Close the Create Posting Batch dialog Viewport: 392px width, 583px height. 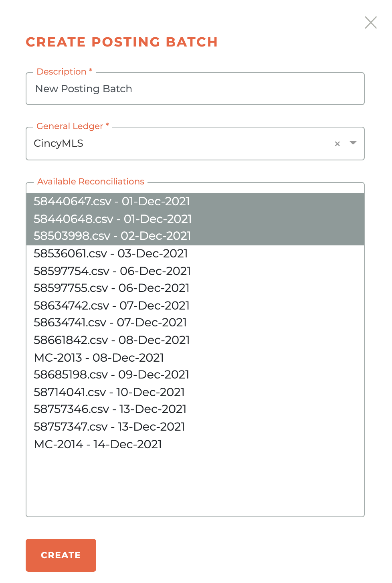[x=370, y=23]
